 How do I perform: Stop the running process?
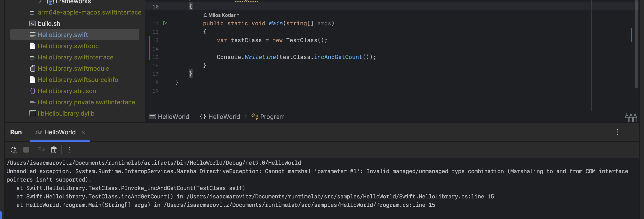point(26,150)
